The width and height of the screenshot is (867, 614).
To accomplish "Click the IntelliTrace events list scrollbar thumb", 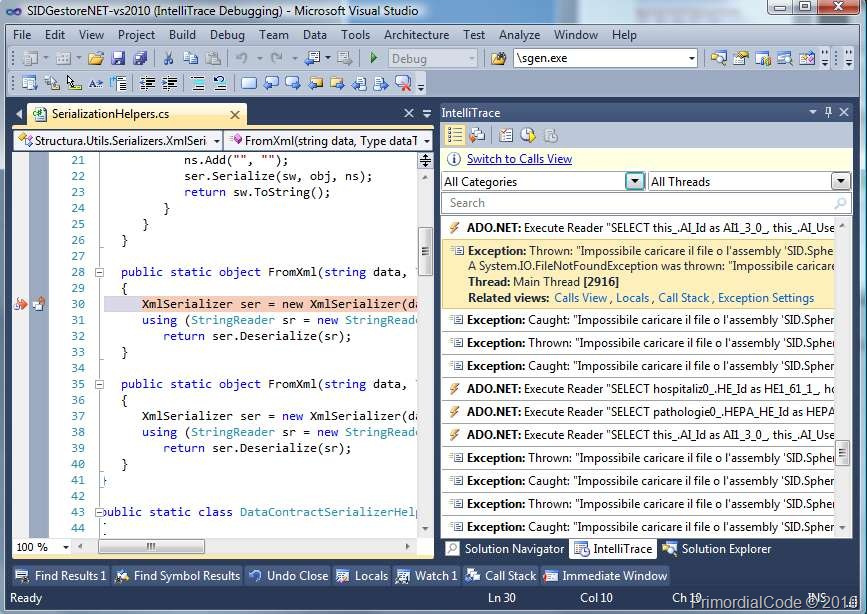I will tap(842, 454).
